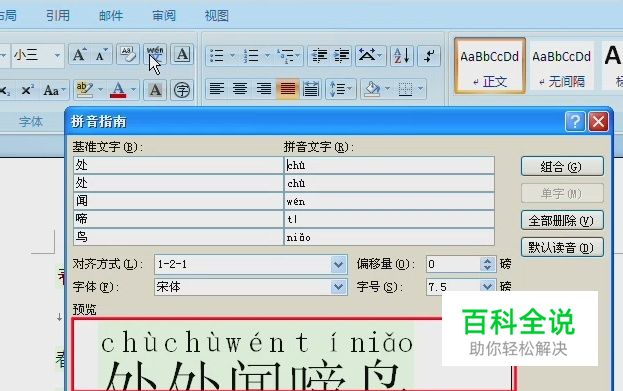Toggle character shading A icon
Screen dimensions: 623x391
pyautogui.click(x=155, y=90)
